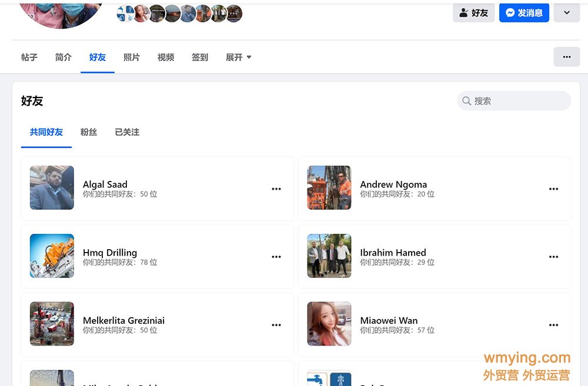
Task: Click the 发消息 message button
Action: click(524, 13)
